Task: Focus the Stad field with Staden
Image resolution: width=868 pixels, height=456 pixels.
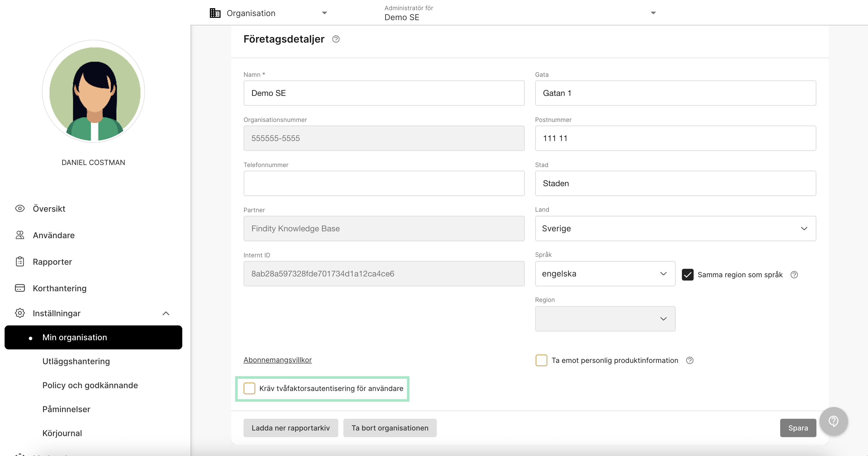Action: pyautogui.click(x=675, y=183)
